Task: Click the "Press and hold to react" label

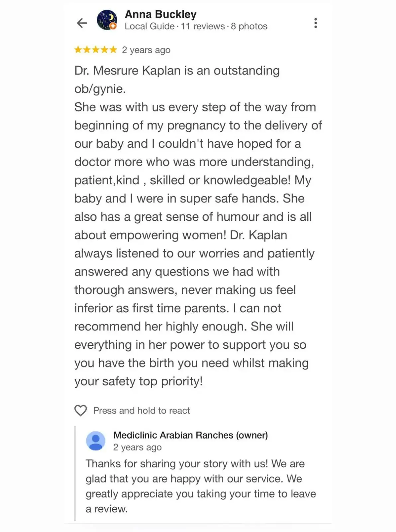Action: tap(142, 411)
